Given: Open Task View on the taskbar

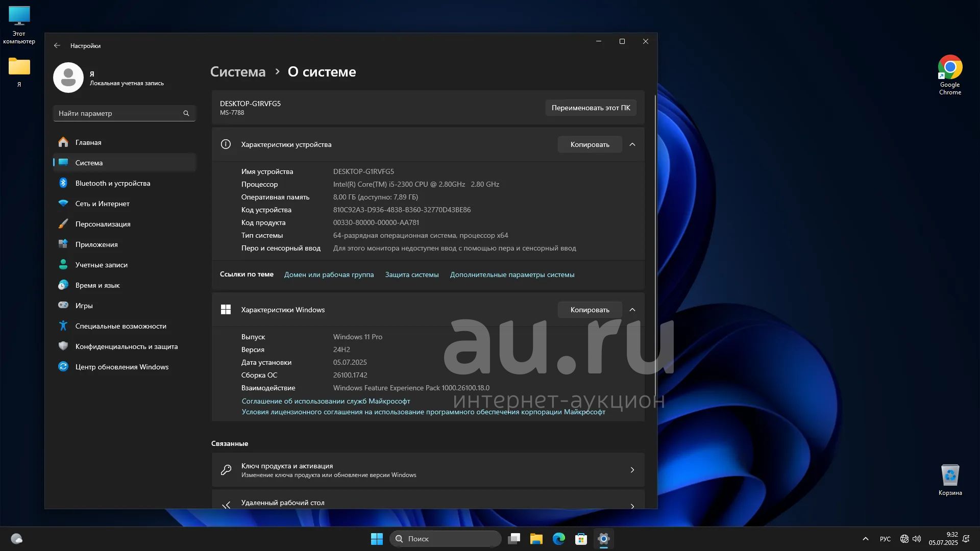Looking at the screenshot, I should tap(514, 539).
